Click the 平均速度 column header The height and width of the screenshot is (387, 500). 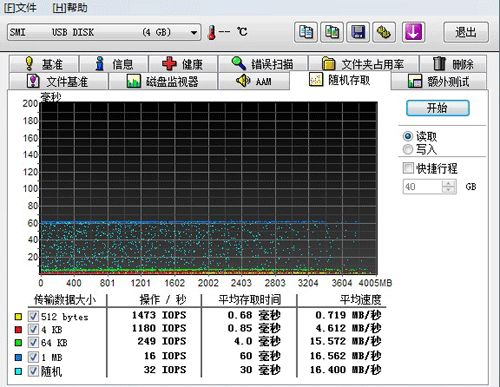361,300
